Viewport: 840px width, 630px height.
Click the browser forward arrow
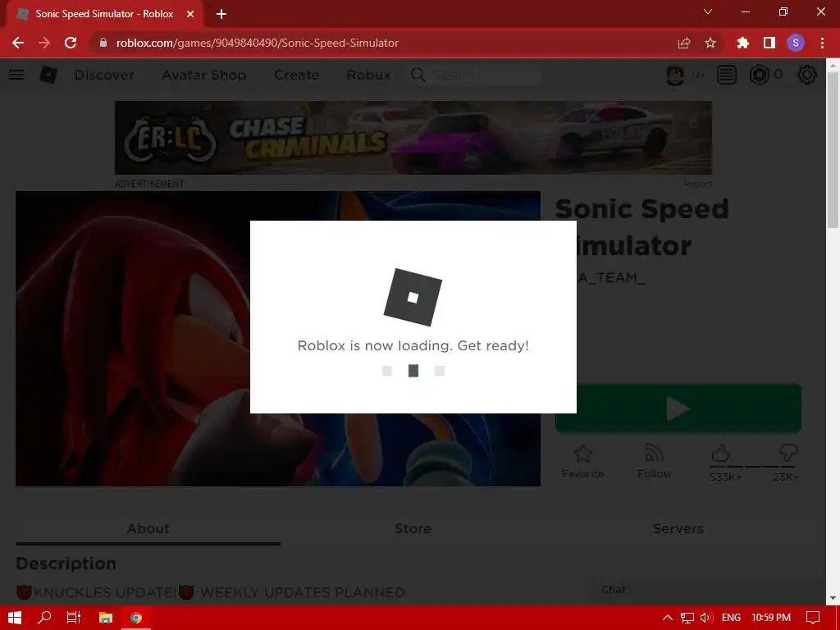[x=44, y=43]
